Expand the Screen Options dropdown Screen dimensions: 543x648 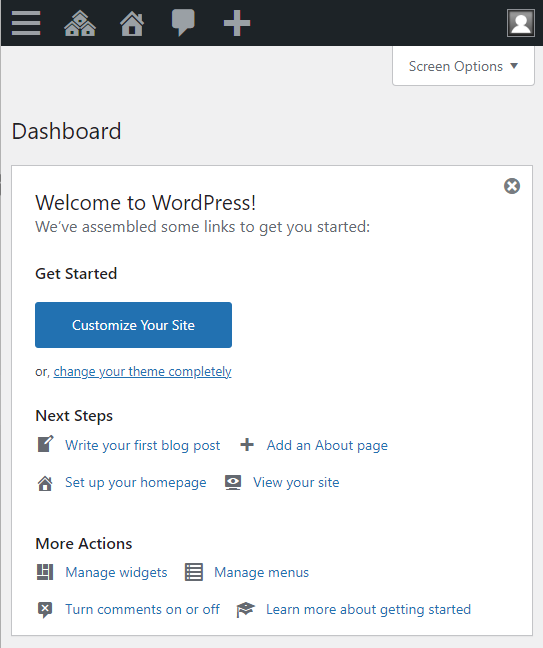(463, 66)
